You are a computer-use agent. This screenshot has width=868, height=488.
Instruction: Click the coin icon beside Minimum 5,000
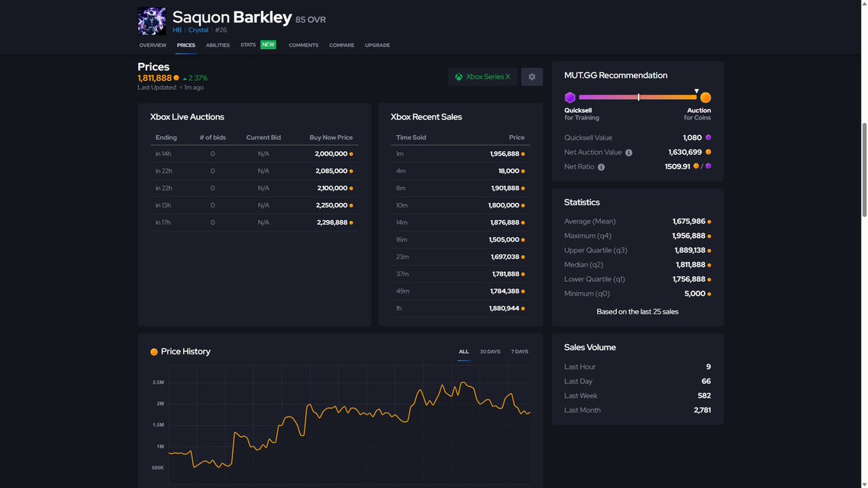tap(709, 294)
